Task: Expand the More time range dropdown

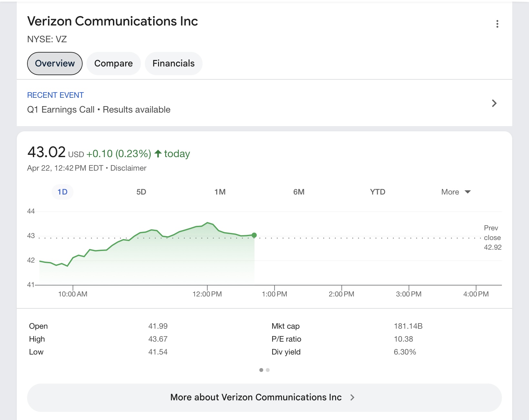Action: (x=456, y=192)
